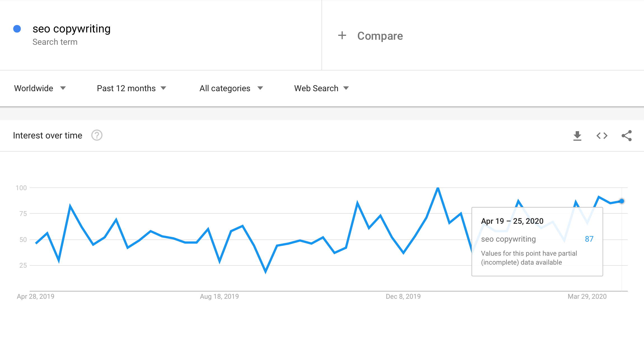Download the interest over time CSV data
This screenshot has width=644, height=339.
577,136
